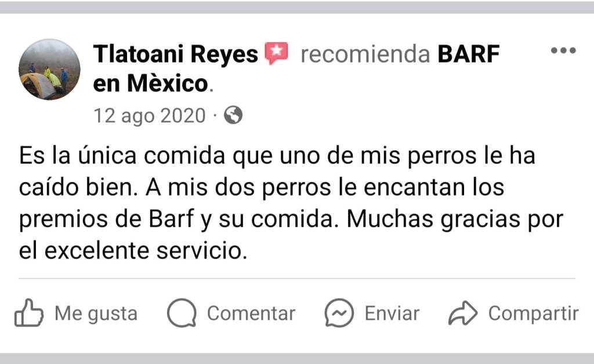Tap the Compartir label
The image size is (594, 364).
pyautogui.click(x=534, y=314)
